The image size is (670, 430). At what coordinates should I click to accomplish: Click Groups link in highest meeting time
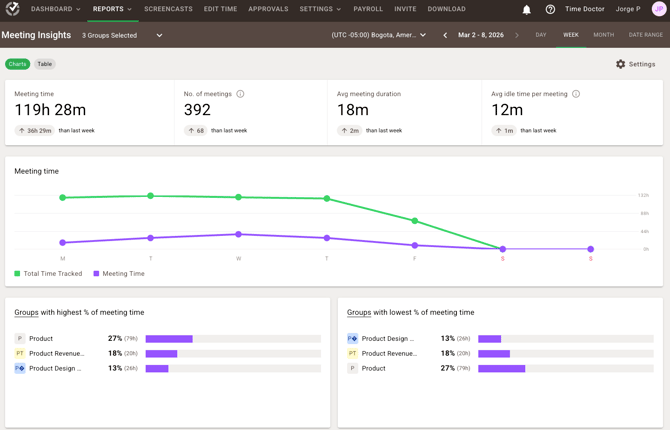coord(26,313)
